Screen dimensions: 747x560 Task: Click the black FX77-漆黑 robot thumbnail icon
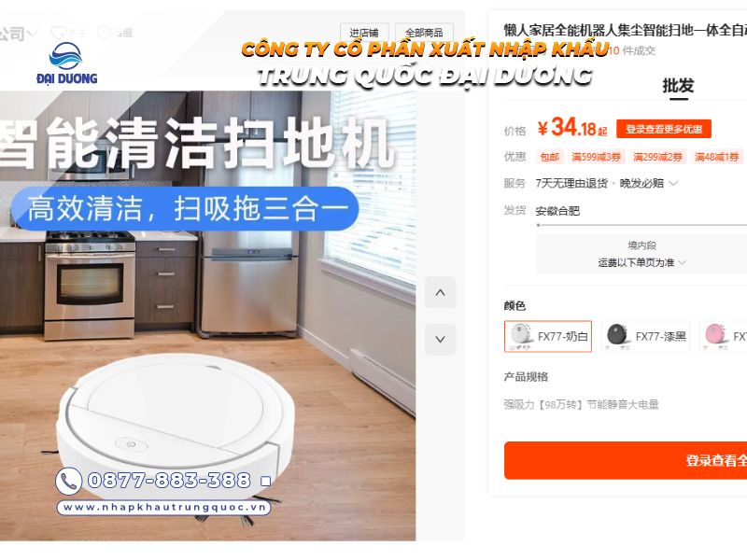(617, 335)
